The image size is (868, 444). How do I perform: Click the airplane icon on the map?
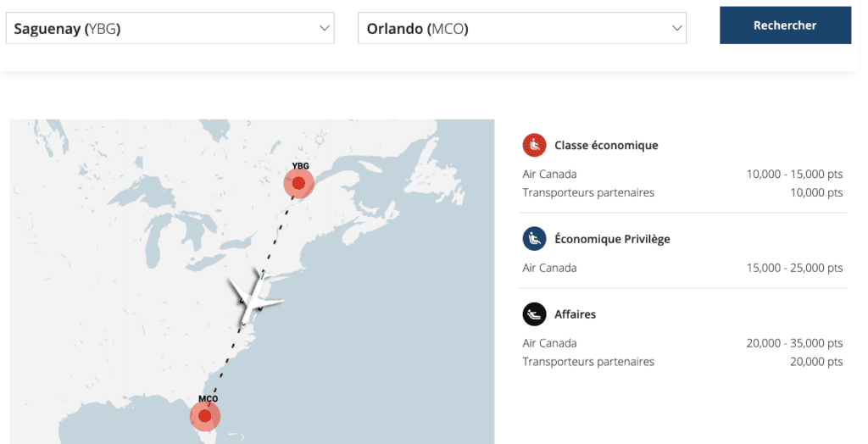[x=253, y=297]
